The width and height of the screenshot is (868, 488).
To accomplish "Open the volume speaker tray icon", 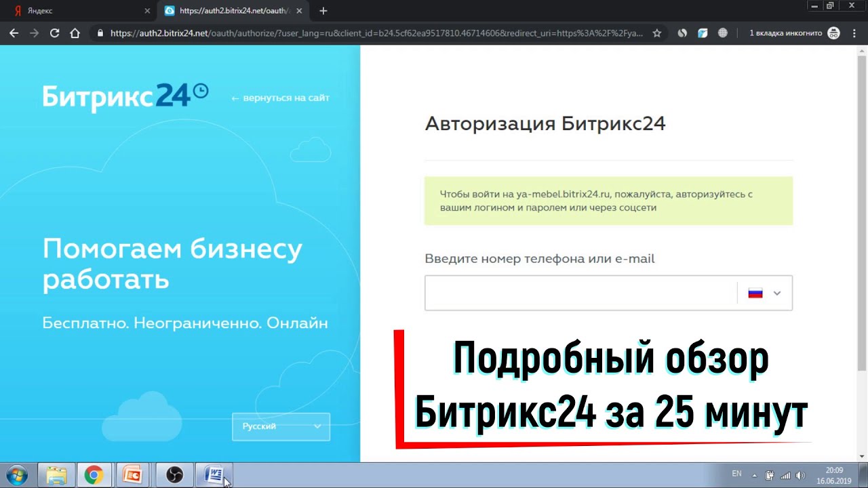I will (x=800, y=475).
